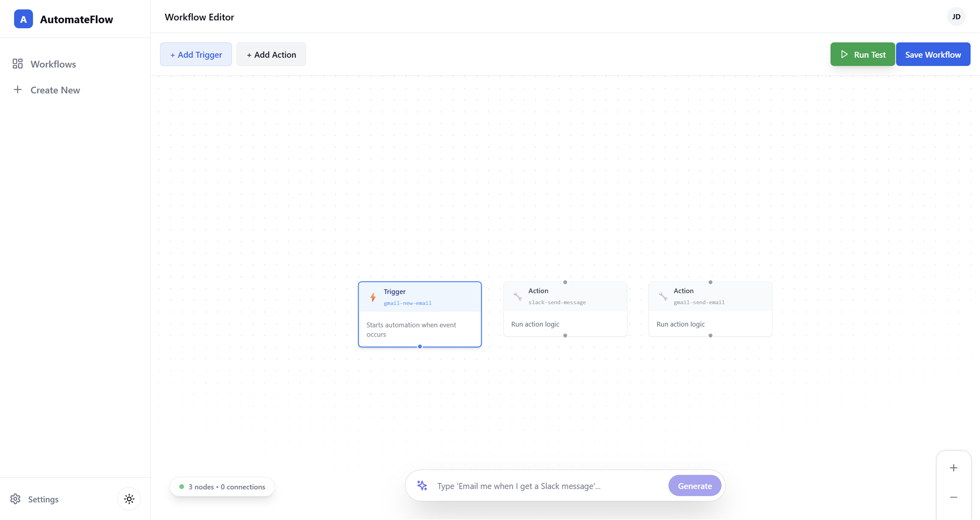Screen dimensions: 980x520
Task: Toggle the theme with the sun icon
Action: coord(129,499)
